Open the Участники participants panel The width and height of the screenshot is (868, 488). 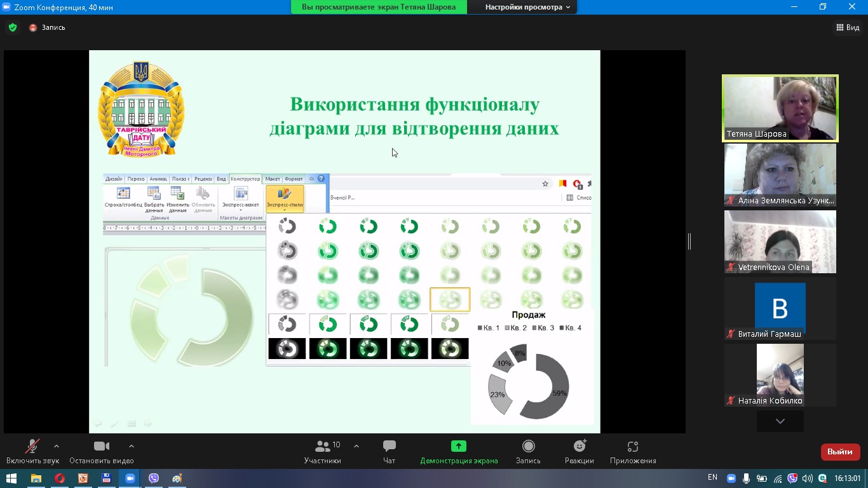323,452
